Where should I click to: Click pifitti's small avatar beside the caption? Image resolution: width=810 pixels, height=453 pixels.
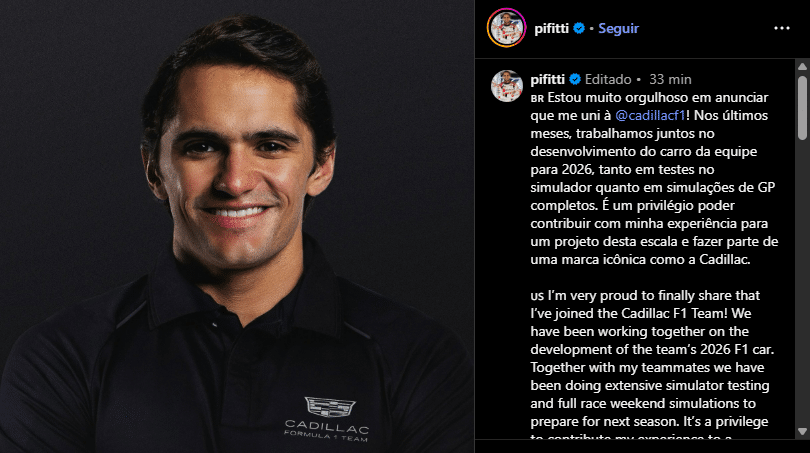click(507, 86)
